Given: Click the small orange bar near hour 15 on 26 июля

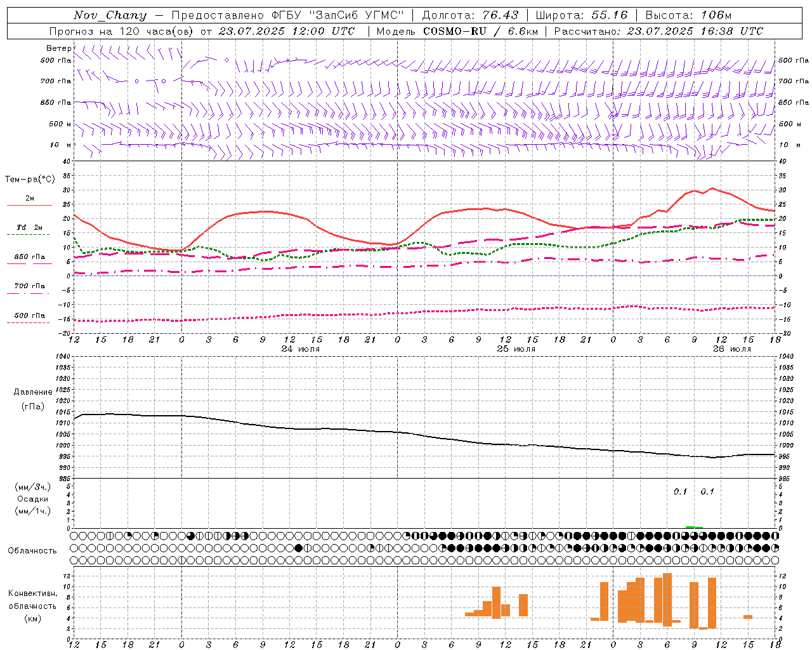Looking at the screenshot, I should 748,617.
